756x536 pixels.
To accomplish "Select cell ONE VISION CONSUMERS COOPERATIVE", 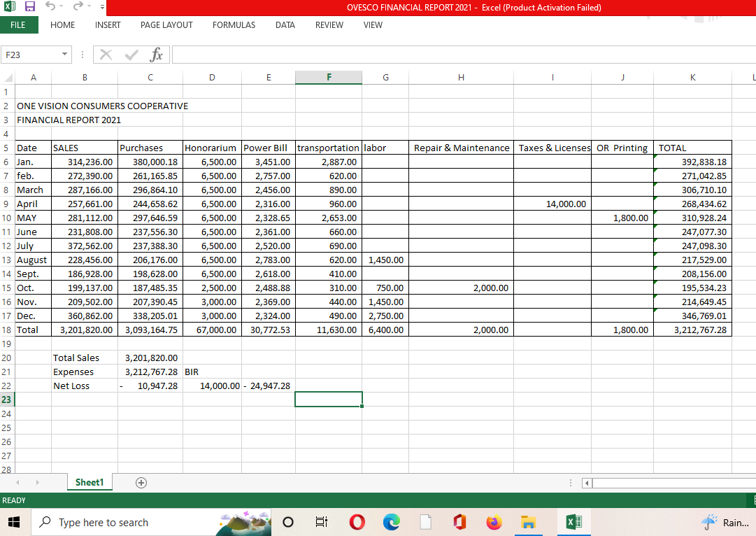I will [x=102, y=106].
